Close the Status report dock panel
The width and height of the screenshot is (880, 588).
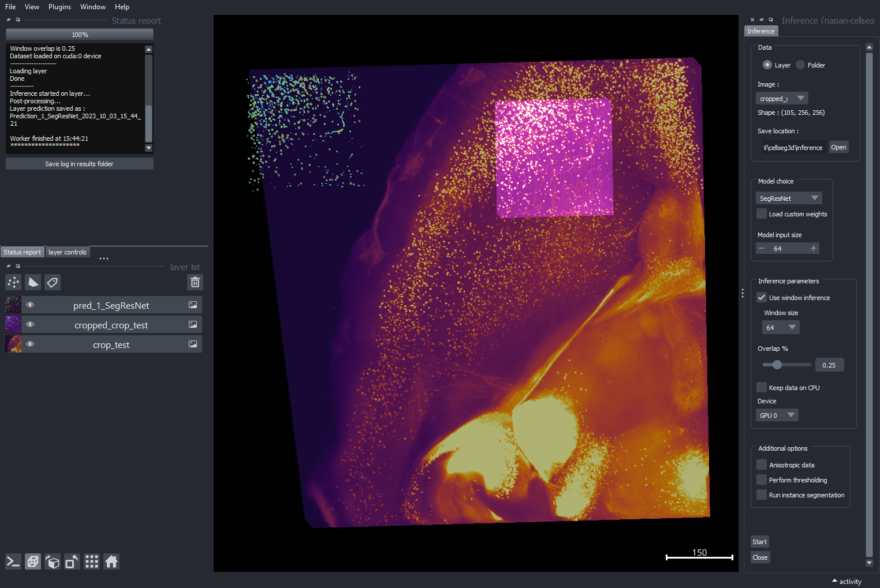click(9, 20)
